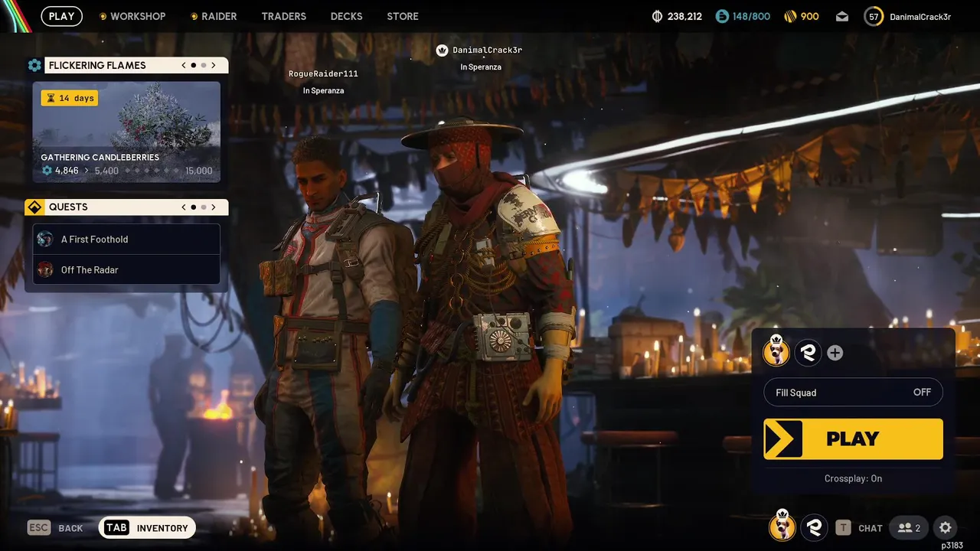Open the TAB INVENTORY button
Viewport: 980px width, 551px height.
click(147, 527)
